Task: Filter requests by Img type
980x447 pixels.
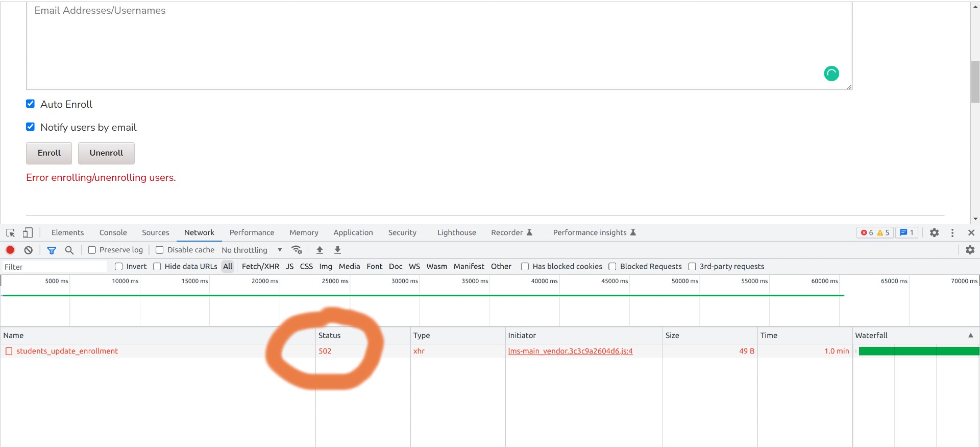Action: click(x=326, y=266)
